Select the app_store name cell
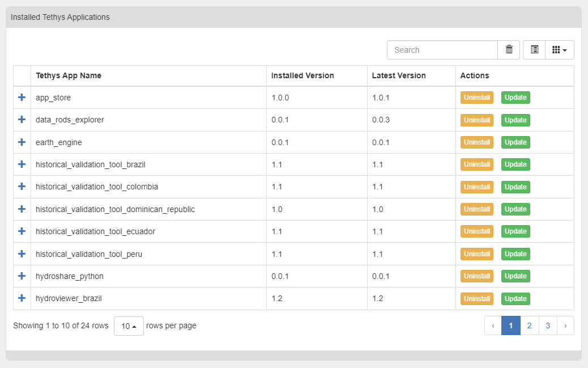This screenshot has width=588, height=368. pyautogui.click(x=148, y=98)
